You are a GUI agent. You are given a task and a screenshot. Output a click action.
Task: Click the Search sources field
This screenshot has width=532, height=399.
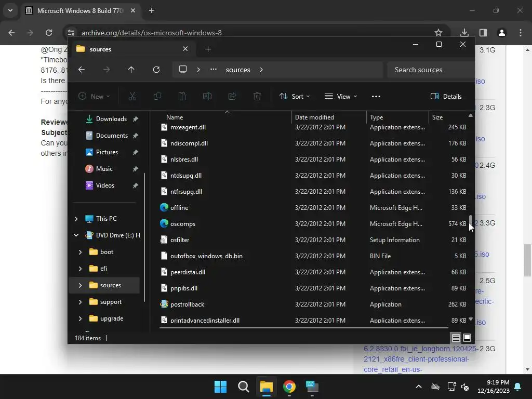pos(431,70)
